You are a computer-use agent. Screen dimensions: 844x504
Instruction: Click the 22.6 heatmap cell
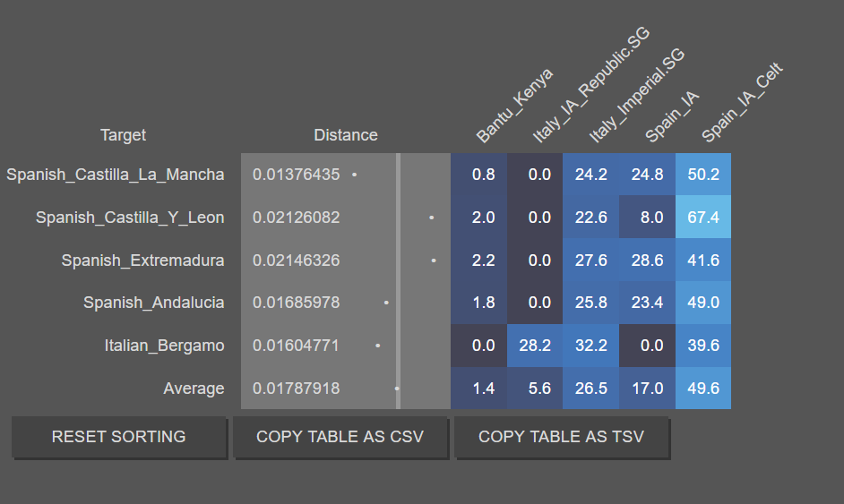(x=591, y=218)
